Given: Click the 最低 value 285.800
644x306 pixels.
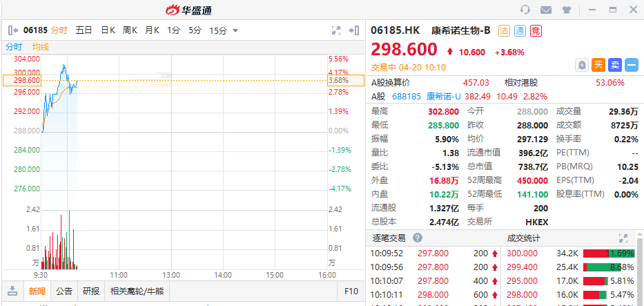Looking at the screenshot, I should [x=444, y=125].
